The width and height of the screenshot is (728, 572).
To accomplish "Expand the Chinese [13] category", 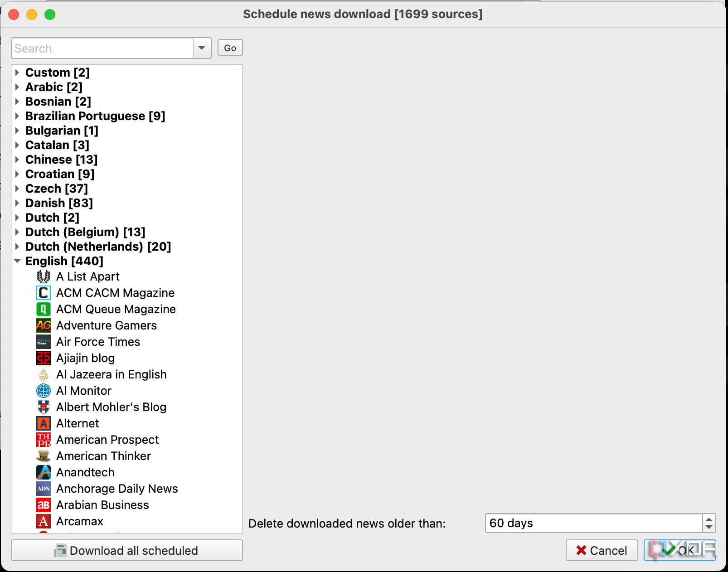I will tap(17, 160).
